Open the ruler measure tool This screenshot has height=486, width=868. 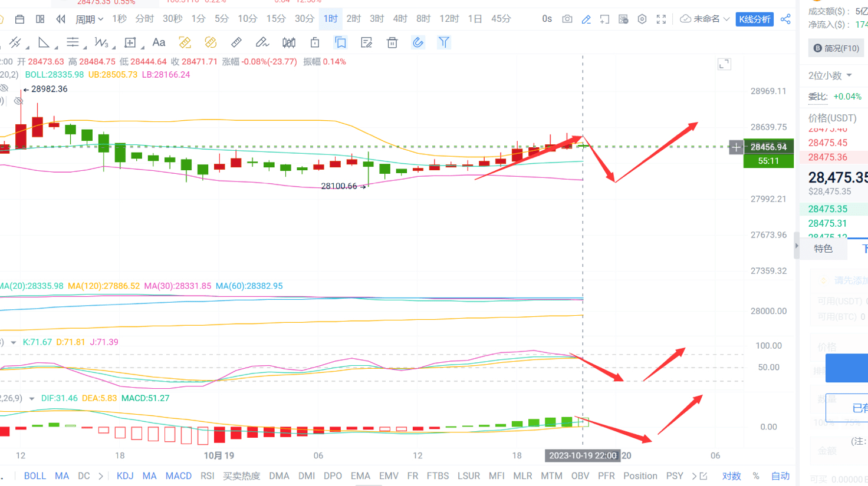[236, 42]
